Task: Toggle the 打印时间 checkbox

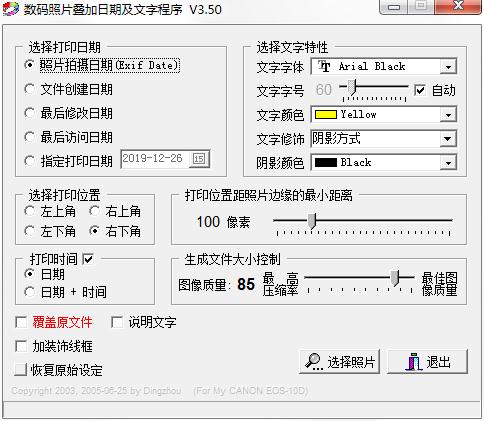Action: pos(88,259)
